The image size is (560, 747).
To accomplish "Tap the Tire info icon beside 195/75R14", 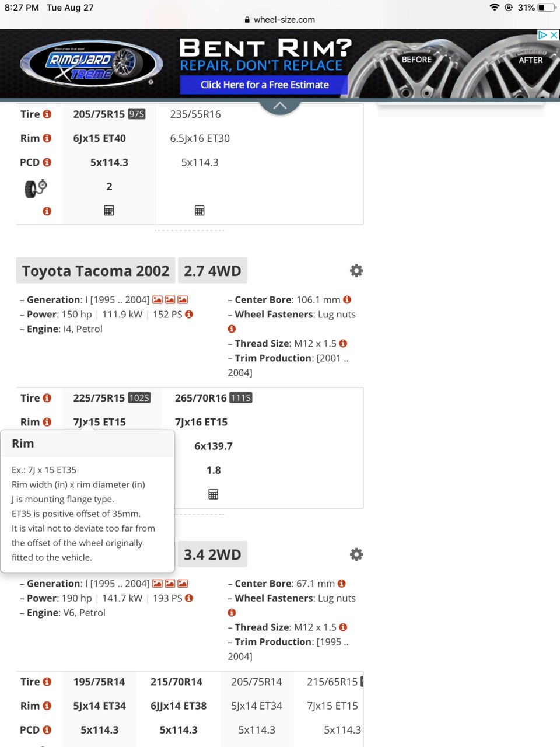I will 47,682.
